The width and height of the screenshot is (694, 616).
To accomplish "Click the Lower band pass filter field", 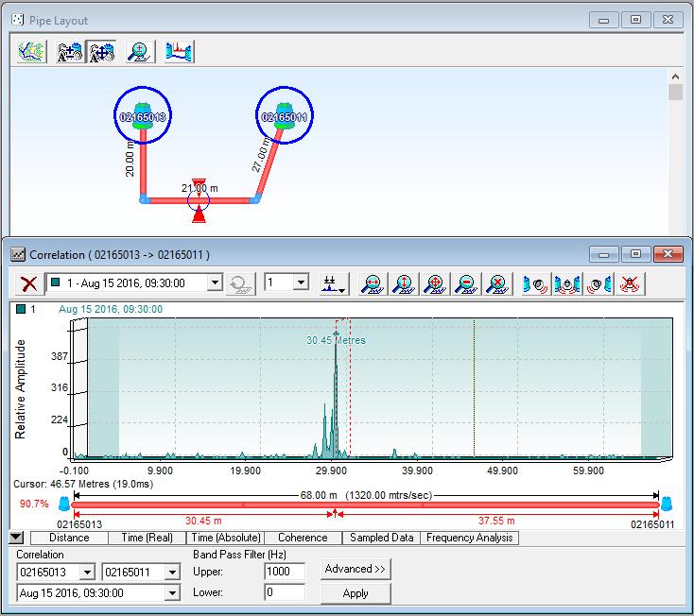I will (x=285, y=592).
